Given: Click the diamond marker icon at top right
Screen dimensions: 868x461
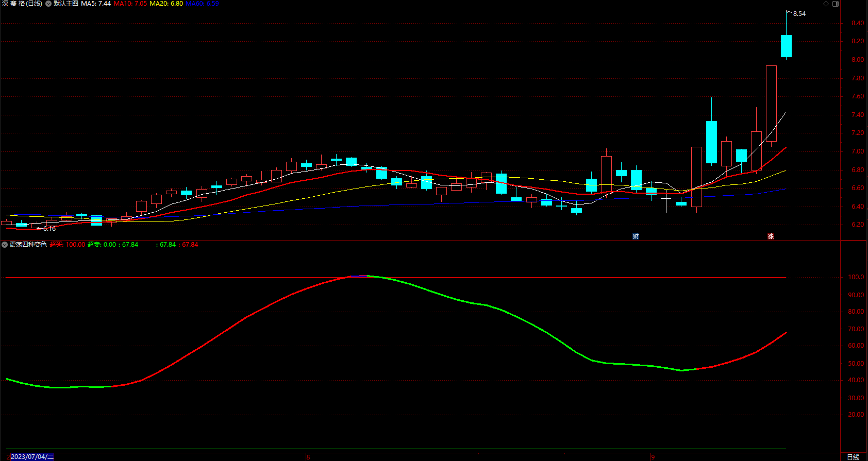Looking at the screenshot, I should (826, 4).
